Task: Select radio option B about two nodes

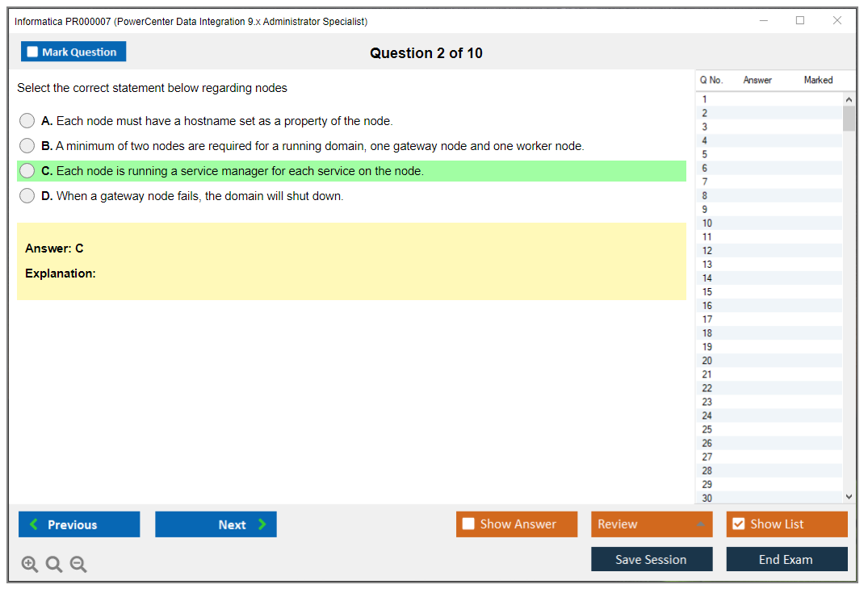Action: click(x=27, y=146)
